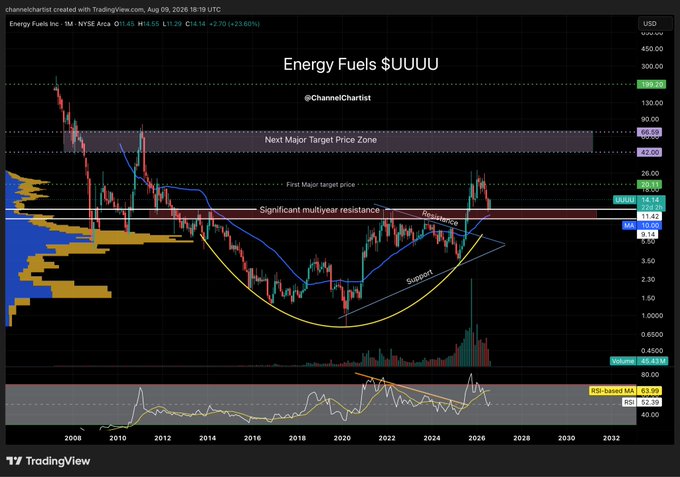Click the 90.00 price axis tick
680x477 pixels.
650,119
